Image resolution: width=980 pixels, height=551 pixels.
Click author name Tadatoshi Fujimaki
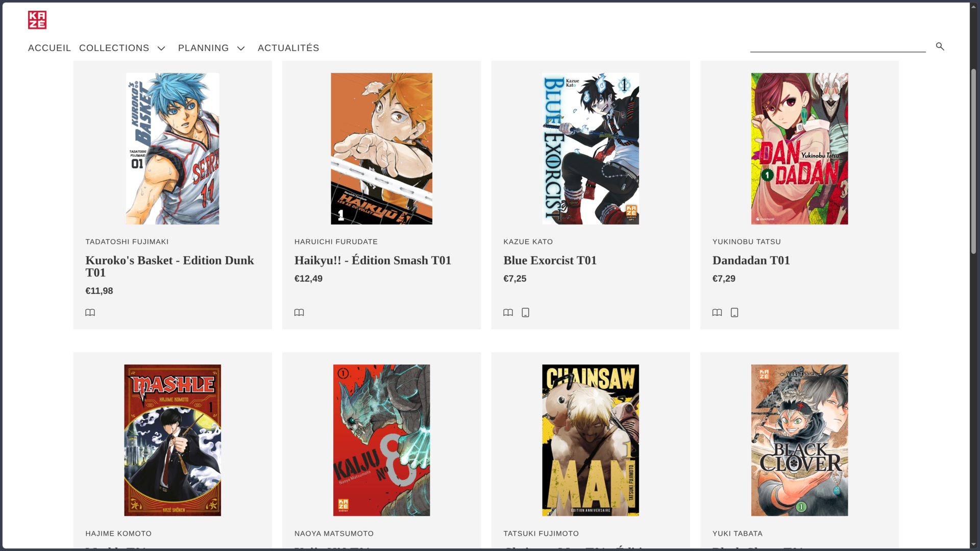(127, 242)
